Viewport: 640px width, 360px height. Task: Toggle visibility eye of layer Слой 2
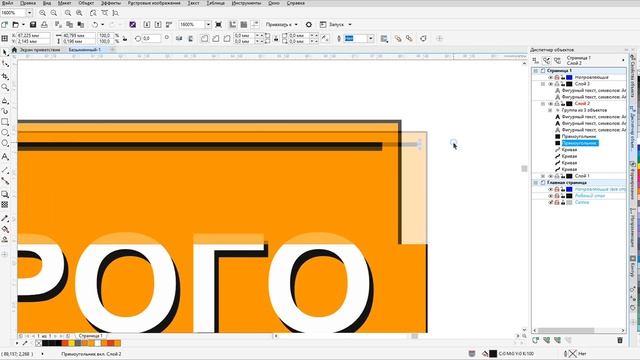pos(550,104)
